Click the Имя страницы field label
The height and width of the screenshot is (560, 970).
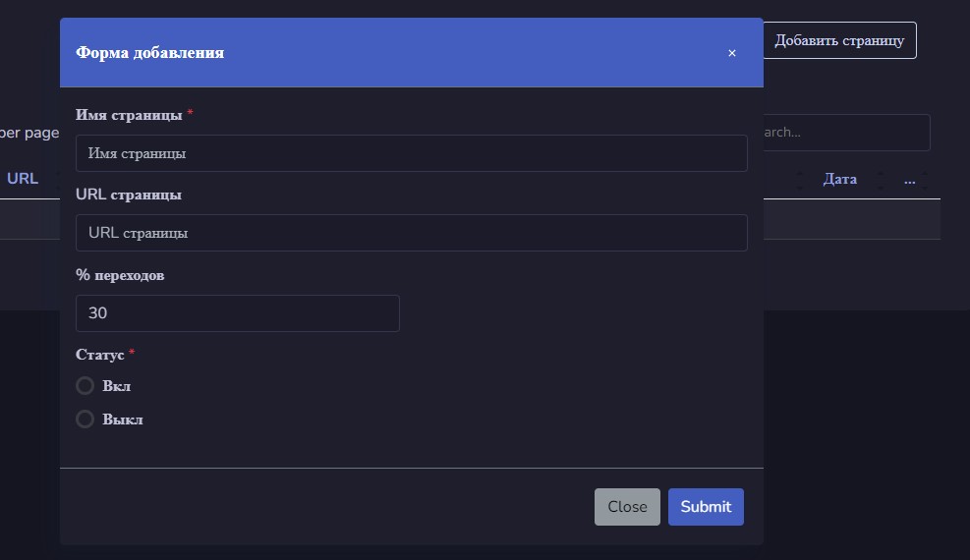(129, 115)
